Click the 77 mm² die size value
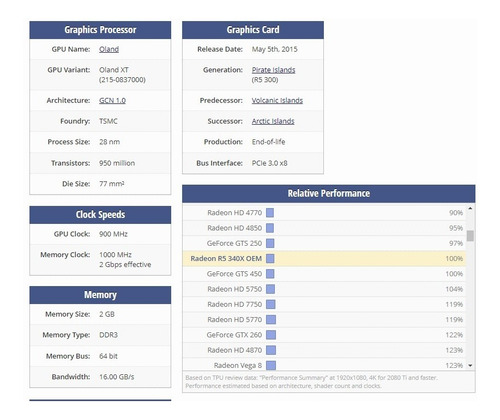The image size is (500, 420). point(112,184)
